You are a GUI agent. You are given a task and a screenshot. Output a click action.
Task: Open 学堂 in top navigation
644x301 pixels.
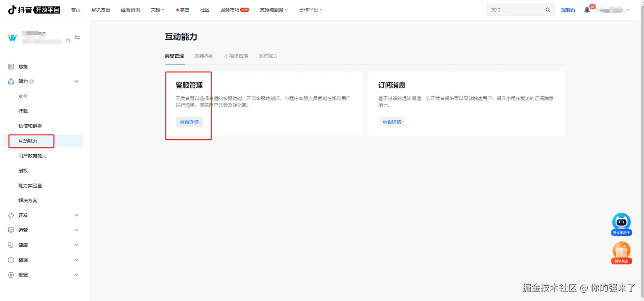coord(183,10)
